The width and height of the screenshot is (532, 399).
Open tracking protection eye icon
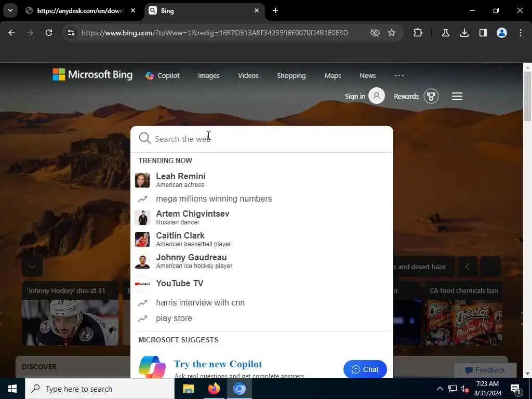375,33
